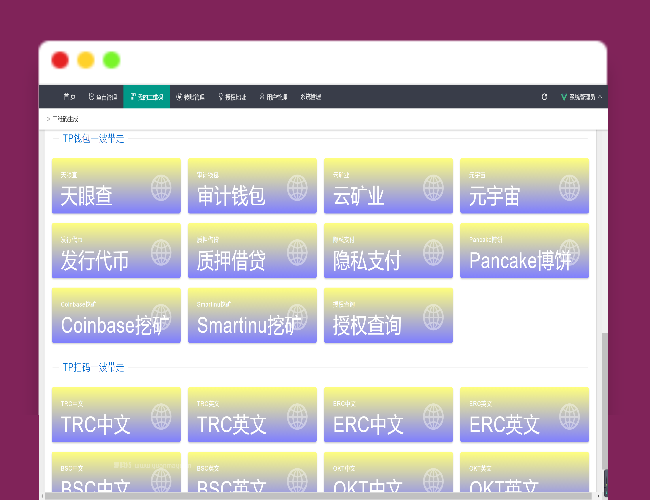
Task: Open the Pancake博饼 card
Action: pos(524,250)
